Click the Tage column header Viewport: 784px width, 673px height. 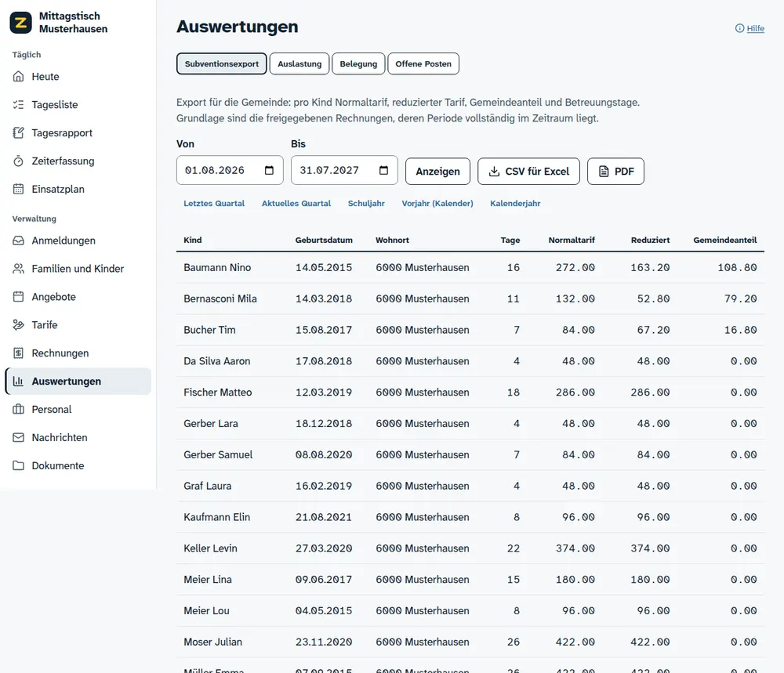[510, 240]
